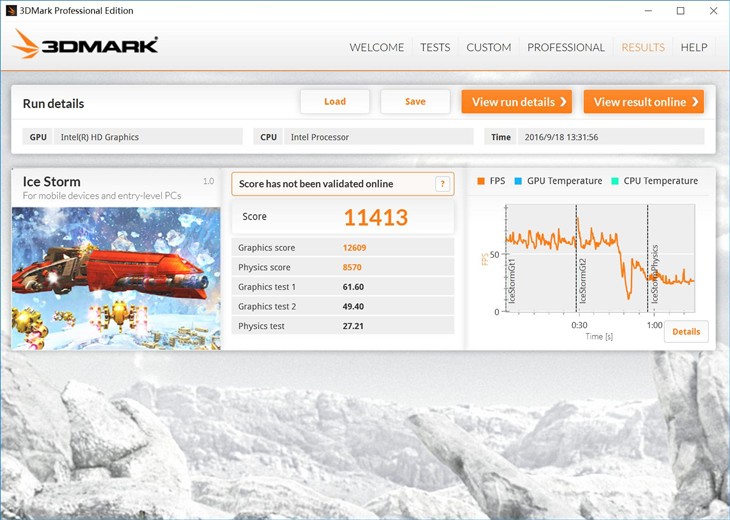The image size is (730, 520).
Task: Click the 3DMark logo
Action: click(85, 44)
